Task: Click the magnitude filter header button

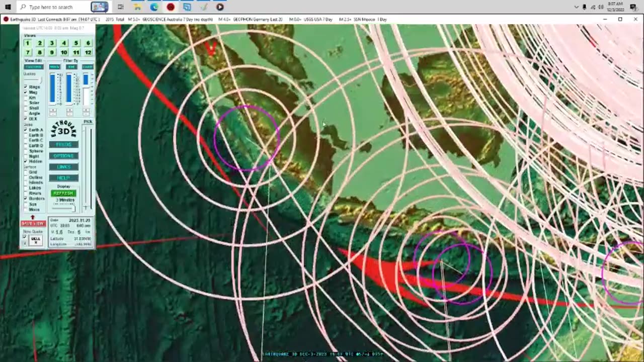Action: pyautogui.click(x=54, y=67)
